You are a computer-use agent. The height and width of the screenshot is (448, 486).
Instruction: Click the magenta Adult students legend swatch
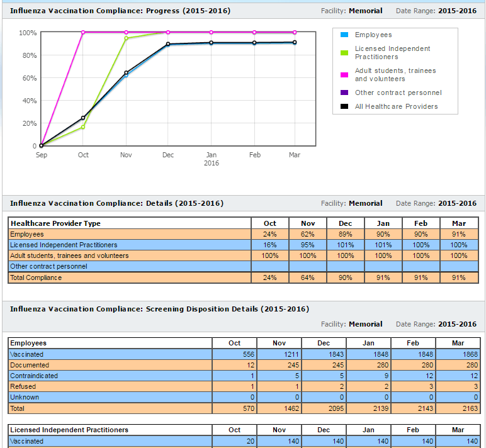click(344, 75)
